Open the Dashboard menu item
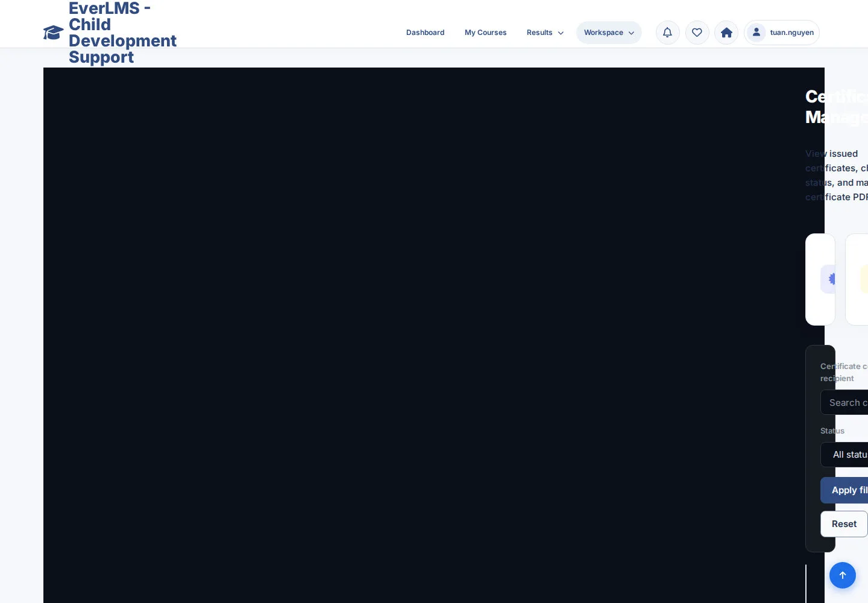 (x=425, y=33)
